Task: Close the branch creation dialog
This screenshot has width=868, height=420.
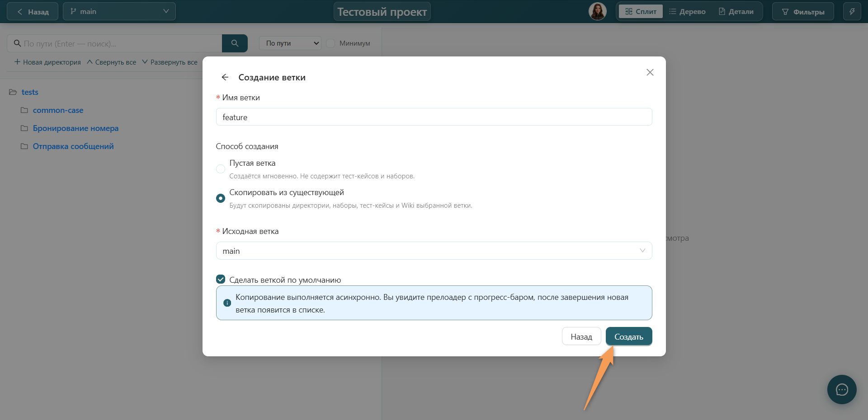Action: (x=650, y=72)
